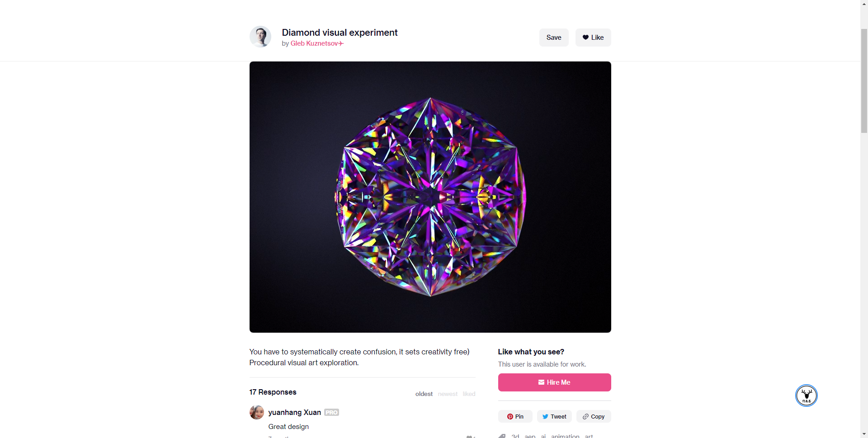Toggle Save for this shot
The width and height of the screenshot is (868, 438).
(554, 37)
